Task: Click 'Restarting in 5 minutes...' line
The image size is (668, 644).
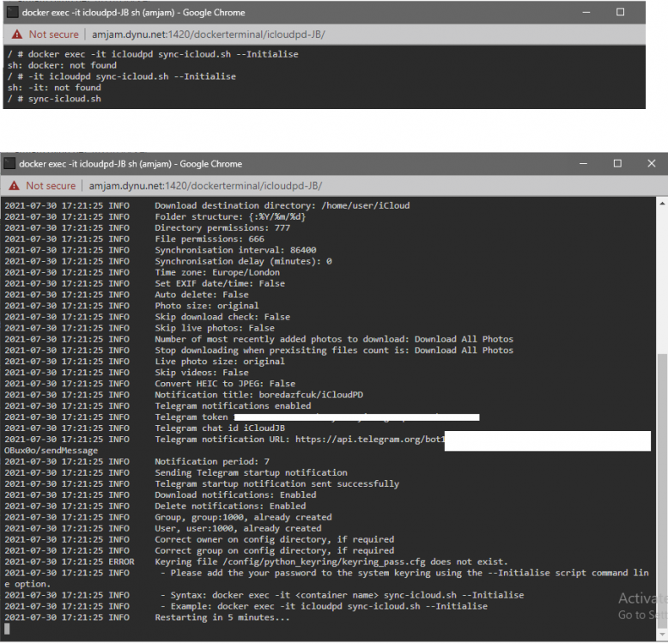Action: pyautogui.click(x=222, y=617)
